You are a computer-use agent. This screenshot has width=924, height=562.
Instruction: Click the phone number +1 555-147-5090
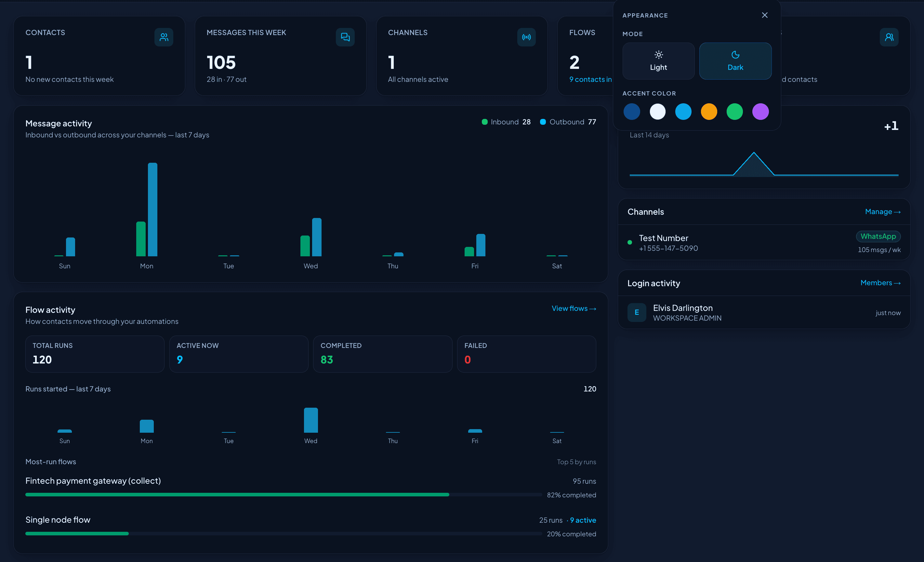click(x=668, y=249)
